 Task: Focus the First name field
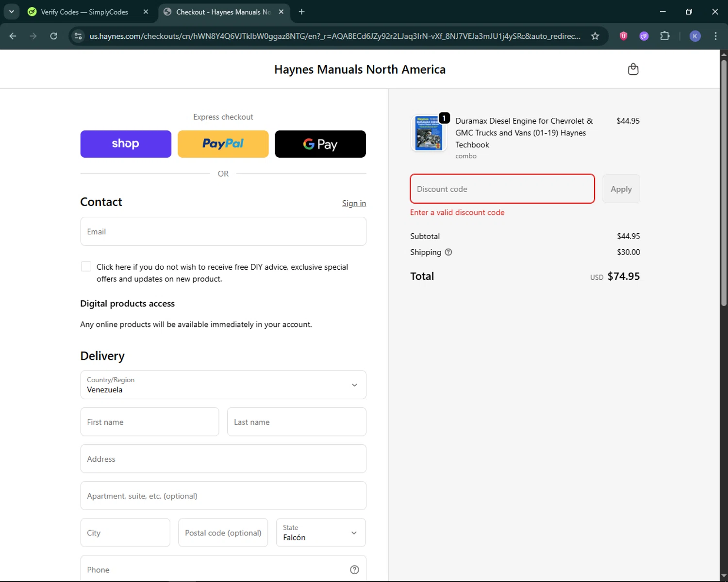tap(149, 422)
